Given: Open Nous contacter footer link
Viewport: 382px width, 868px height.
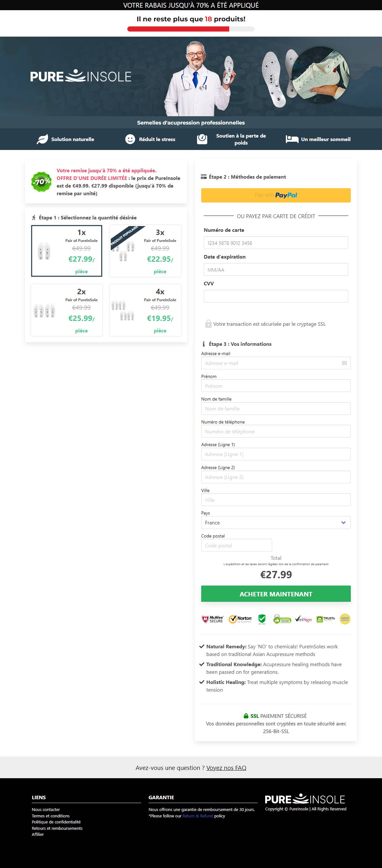Looking at the screenshot, I should click(x=46, y=809).
